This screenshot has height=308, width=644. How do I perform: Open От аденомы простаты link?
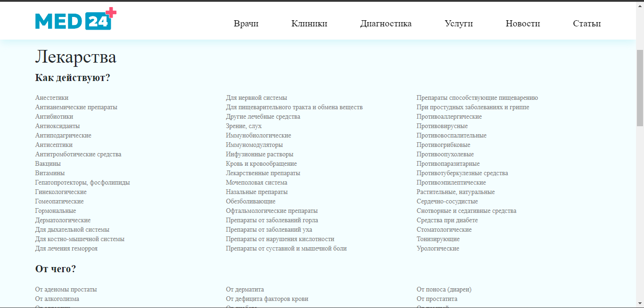(x=66, y=290)
